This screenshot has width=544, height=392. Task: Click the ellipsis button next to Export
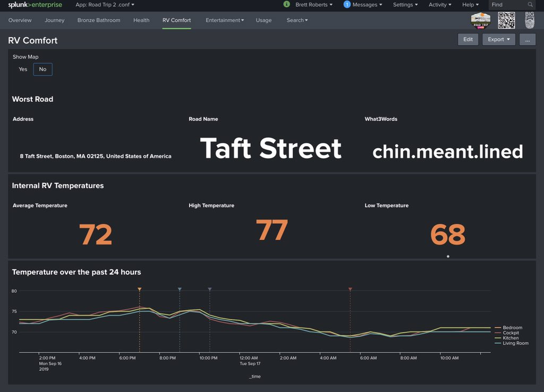tap(527, 39)
